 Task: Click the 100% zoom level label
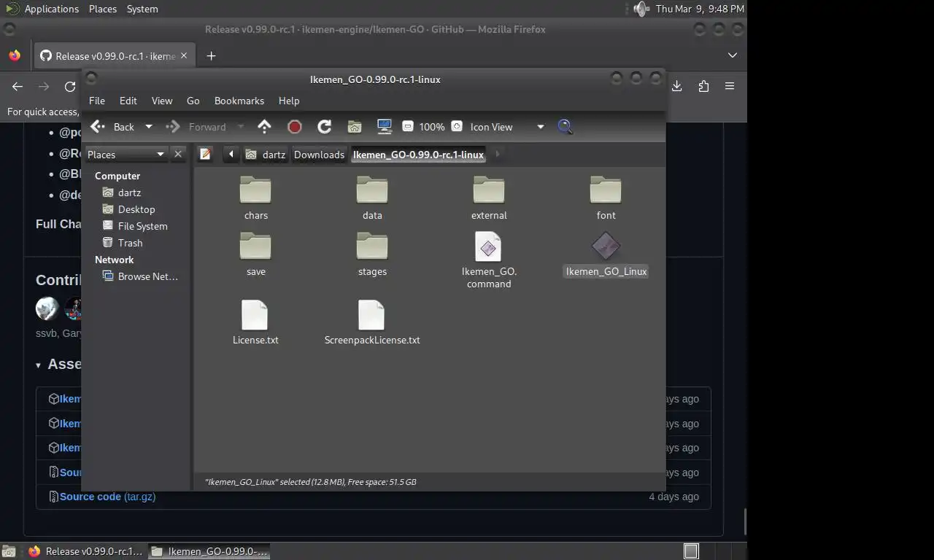432,127
